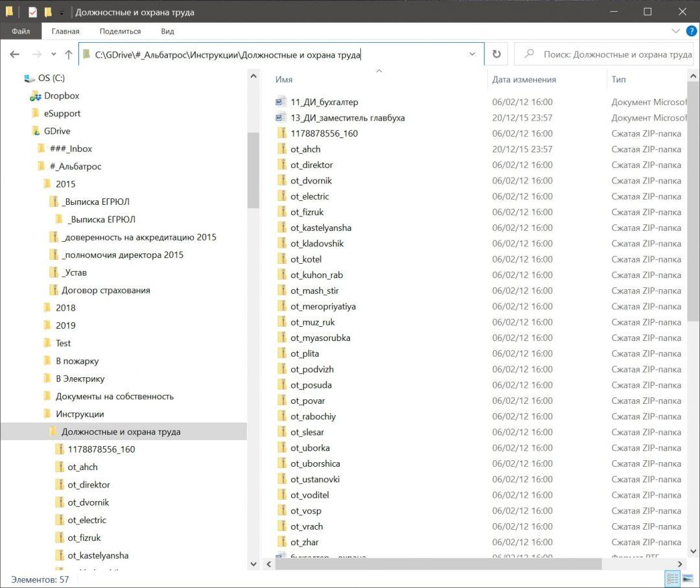Open the recent locations dropdown arrow
Viewport: 700px width, 588px height.
pos(52,54)
